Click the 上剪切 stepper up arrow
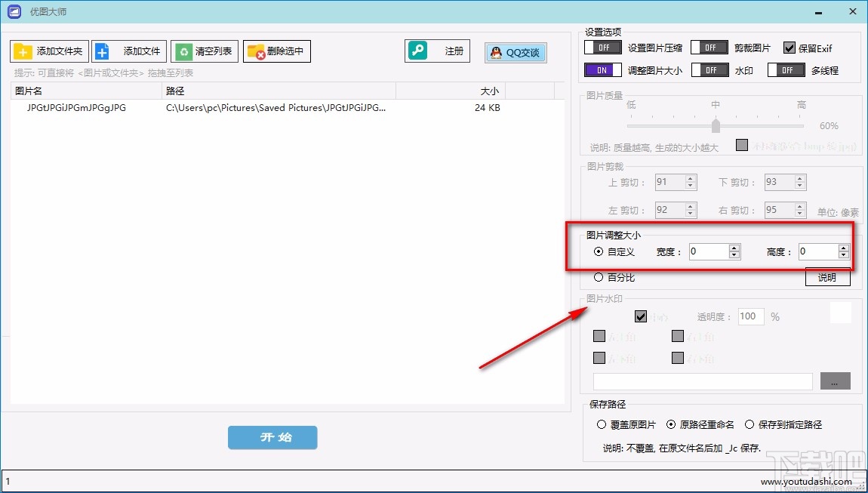Image resolution: width=868 pixels, height=493 pixels. 691,178
